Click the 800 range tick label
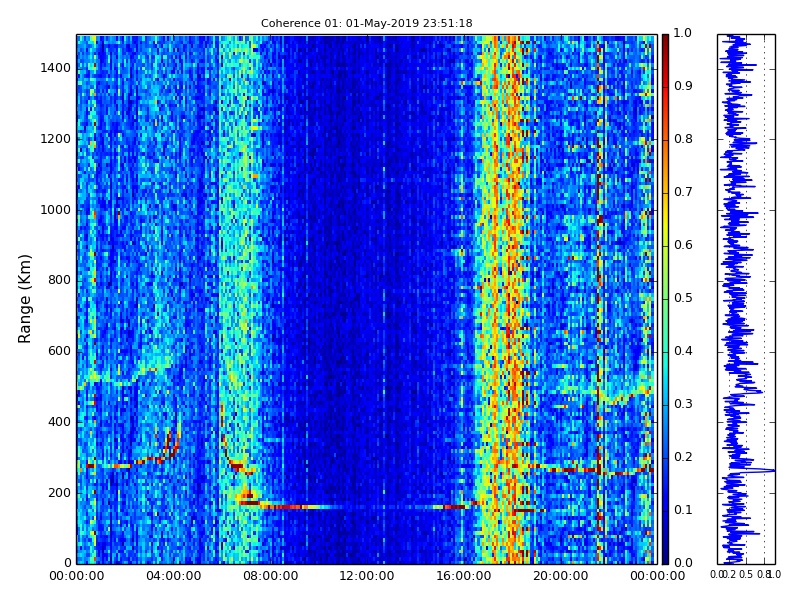The width and height of the screenshot is (800, 600). (x=59, y=280)
